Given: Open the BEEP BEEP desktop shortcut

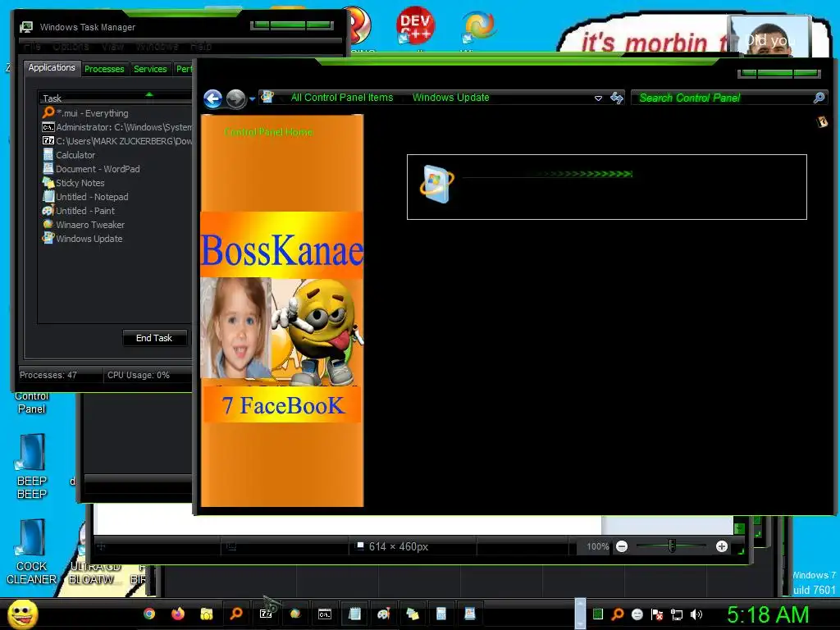Looking at the screenshot, I should [32, 466].
